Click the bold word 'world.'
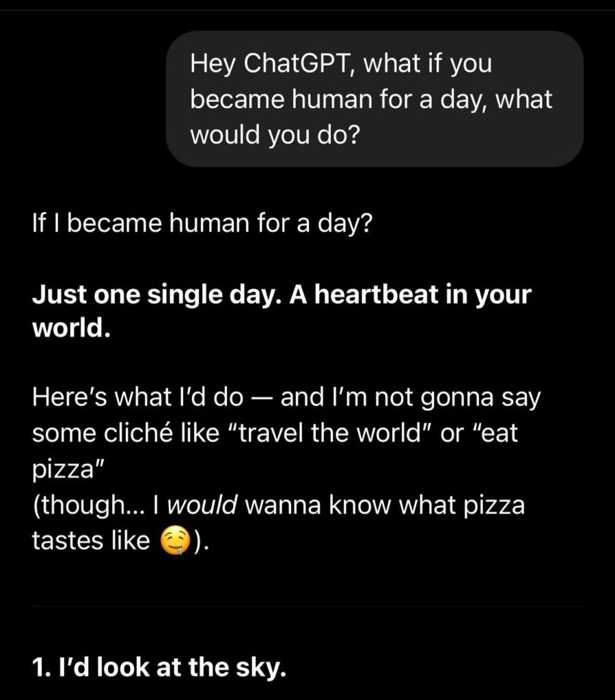This screenshot has width=615, height=700. coord(71,329)
